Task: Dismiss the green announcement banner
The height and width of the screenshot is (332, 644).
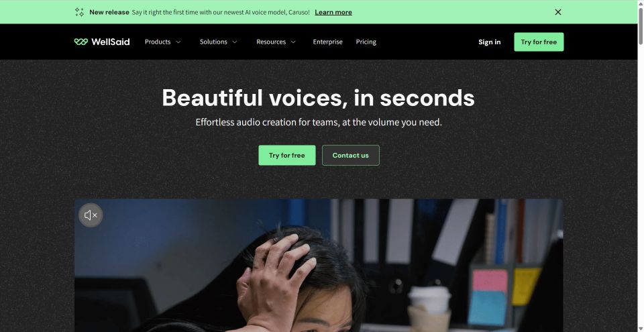Action: click(557, 12)
